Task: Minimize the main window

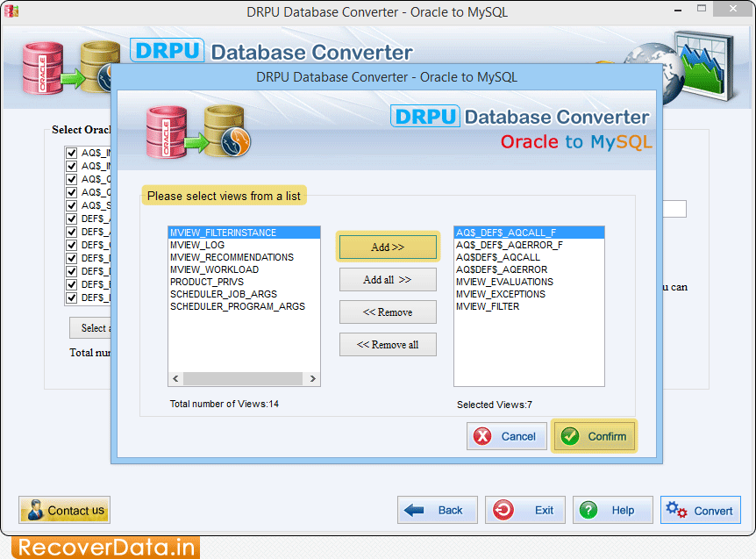Action: 678,9
